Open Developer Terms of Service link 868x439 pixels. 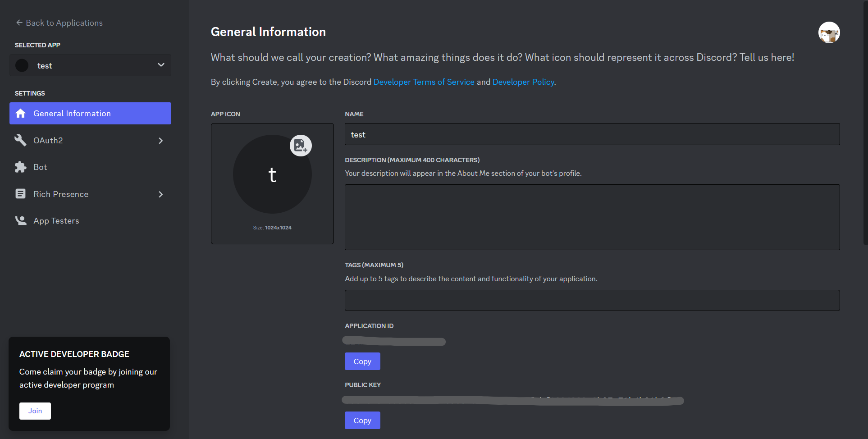click(x=424, y=82)
